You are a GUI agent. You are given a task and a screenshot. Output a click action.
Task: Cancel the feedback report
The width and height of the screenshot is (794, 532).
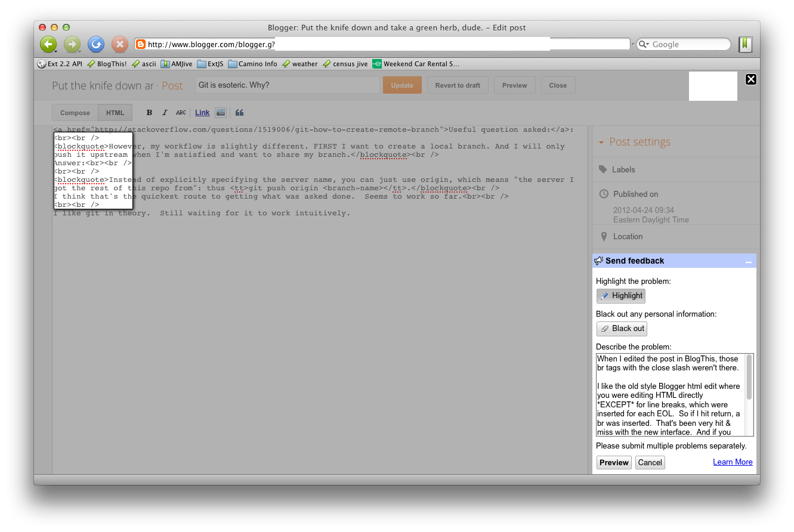pos(650,462)
